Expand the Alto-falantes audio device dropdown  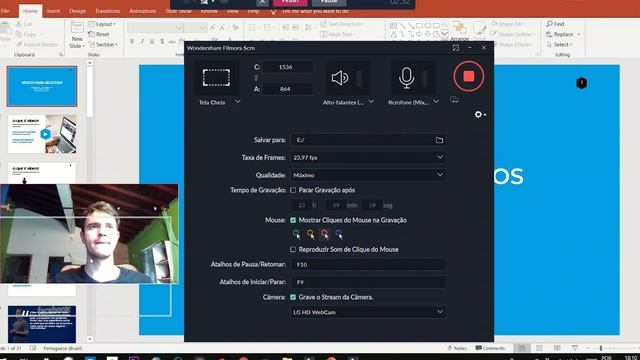[x=371, y=102]
